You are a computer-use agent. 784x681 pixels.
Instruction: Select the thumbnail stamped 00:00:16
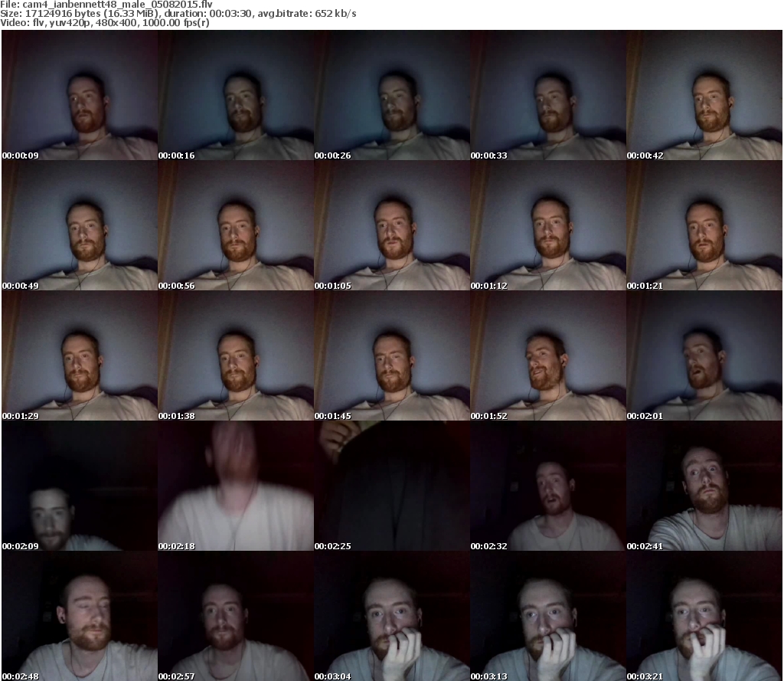236,95
